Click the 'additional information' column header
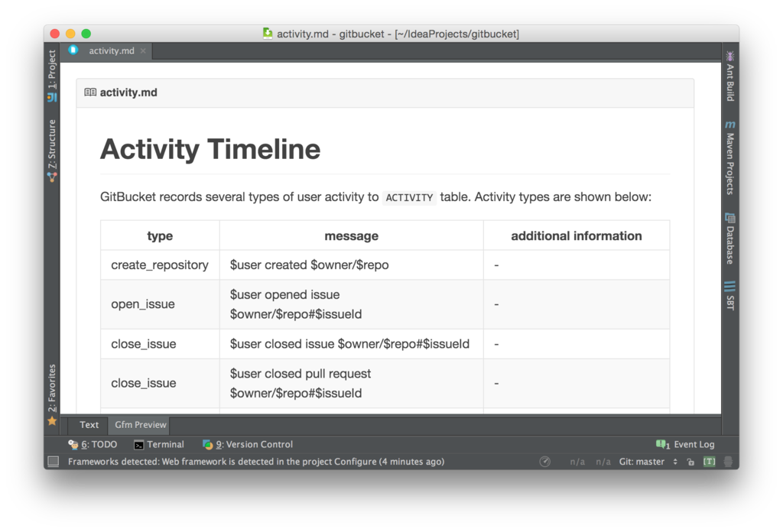783x532 pixels. pos(577,235)
